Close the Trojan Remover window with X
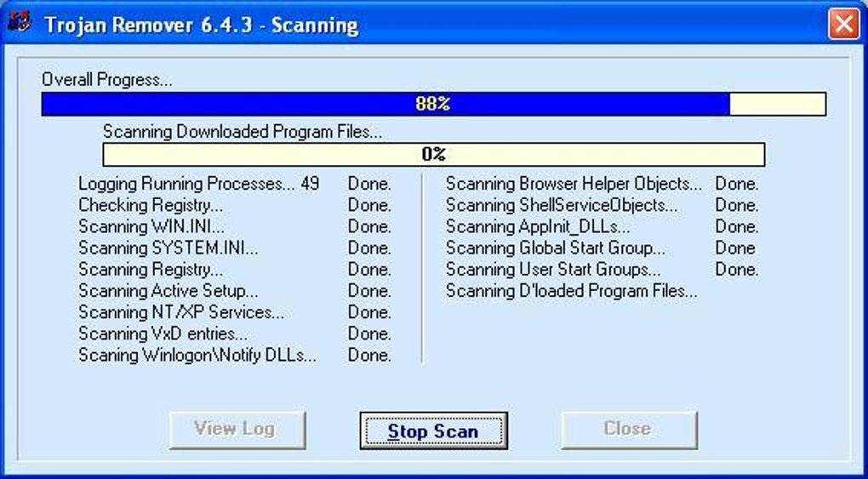Screen dimensions: 868x479 [843, 24]
